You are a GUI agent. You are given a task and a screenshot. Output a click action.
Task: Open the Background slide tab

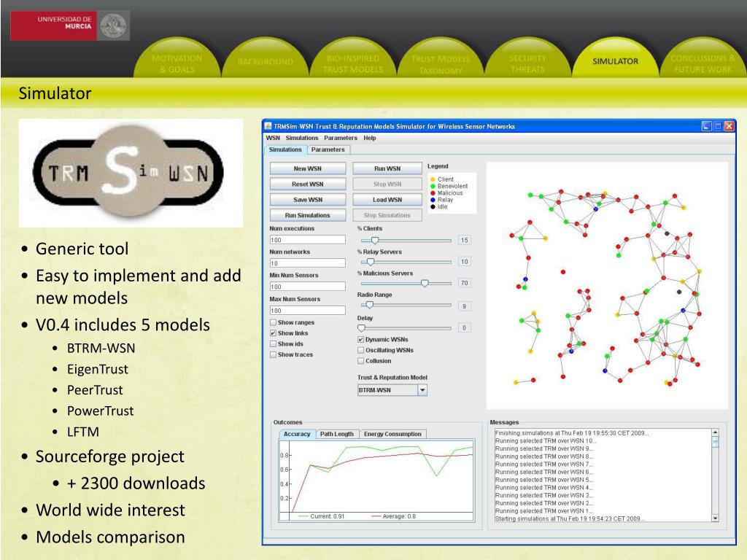coord(265,62)
